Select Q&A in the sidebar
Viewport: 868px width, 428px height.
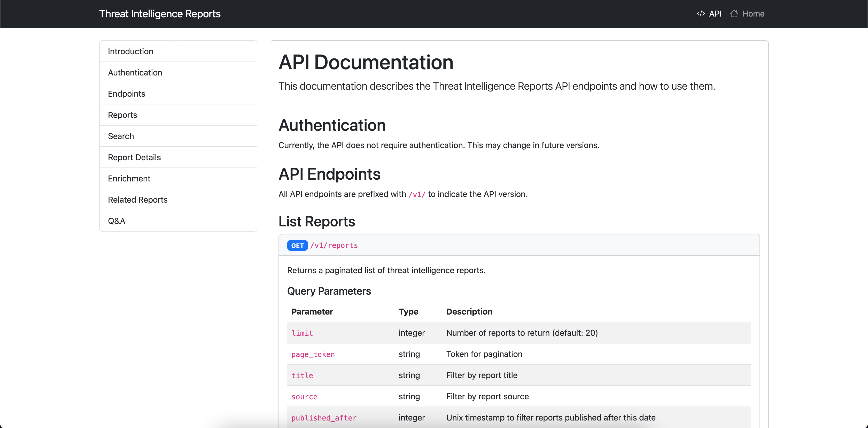pos(116,221)
